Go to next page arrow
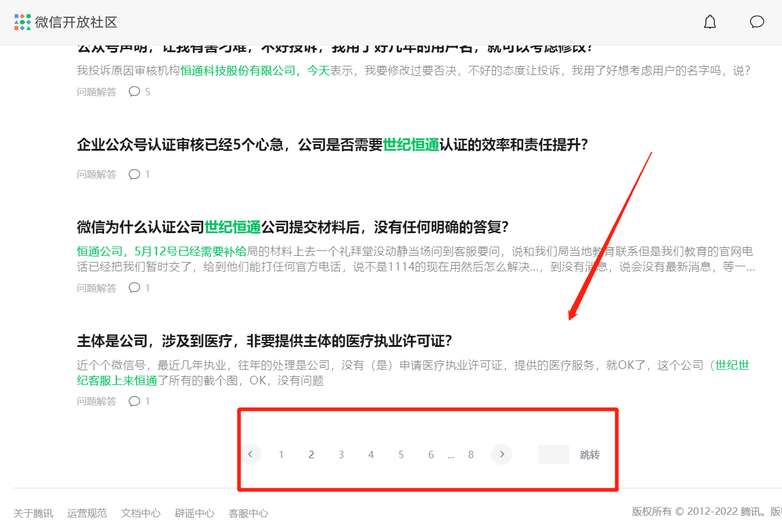Image resolution: width=782 pixels, height=532 pixels. coord(501,455)
